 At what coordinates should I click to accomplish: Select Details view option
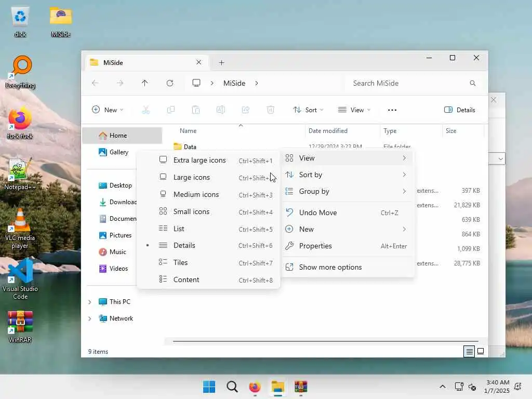click(208, 245)
